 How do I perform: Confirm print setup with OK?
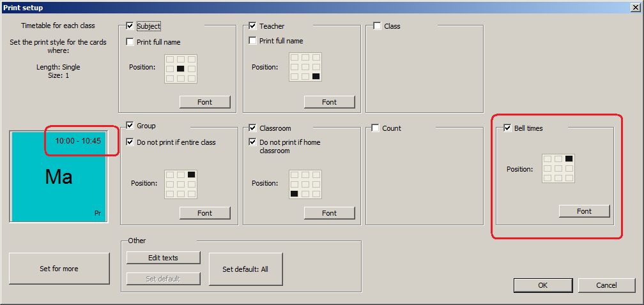pos(542,285)
